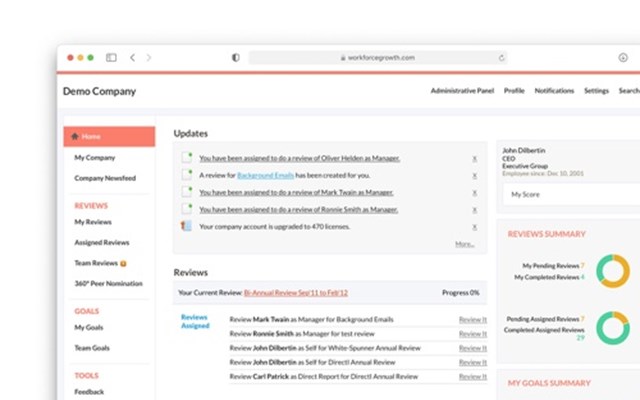Reload the page with refresh icon

[501, 58]
